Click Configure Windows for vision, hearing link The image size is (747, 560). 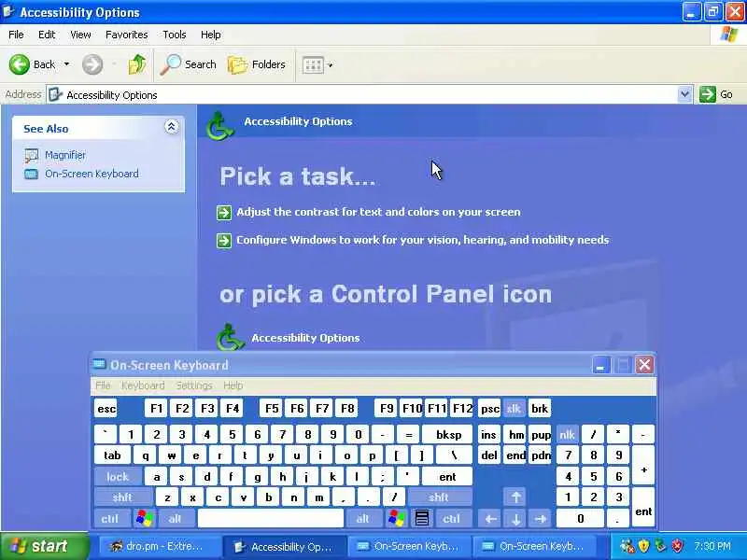pos(423,240)
